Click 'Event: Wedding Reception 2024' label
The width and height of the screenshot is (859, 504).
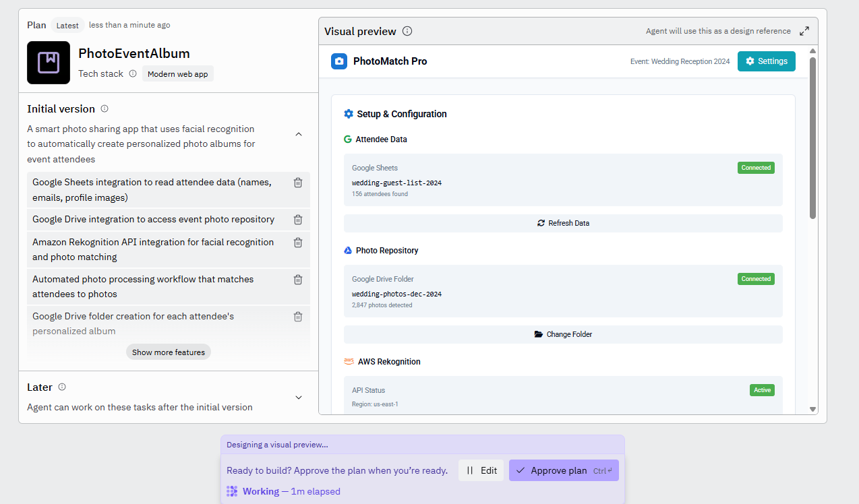coord(680,61)
